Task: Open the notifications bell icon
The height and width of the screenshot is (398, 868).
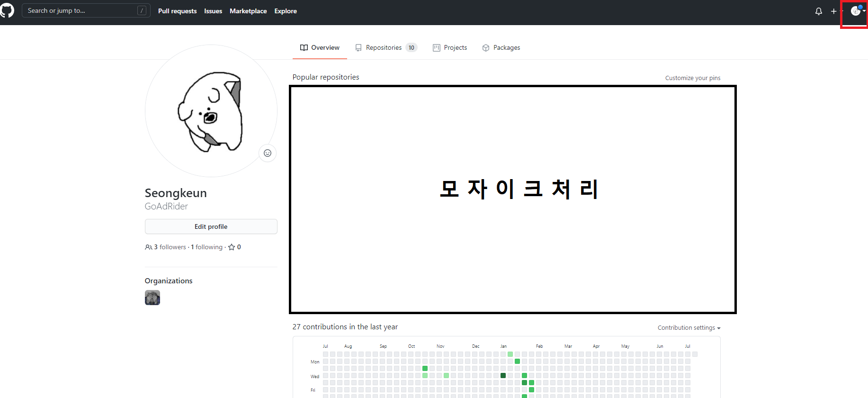Action: 819,11
